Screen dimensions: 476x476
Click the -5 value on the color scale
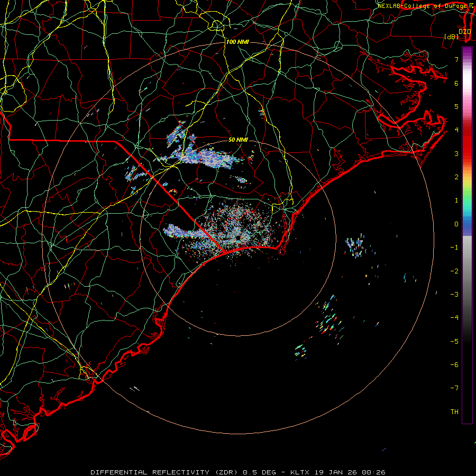coord(454,341)
